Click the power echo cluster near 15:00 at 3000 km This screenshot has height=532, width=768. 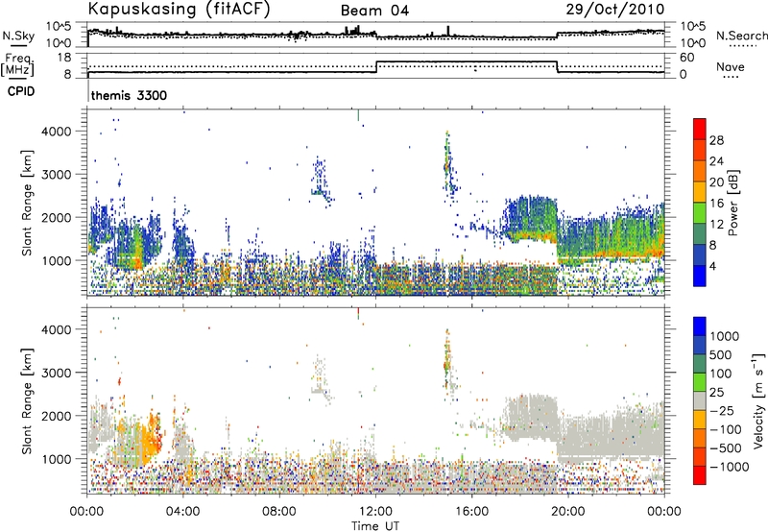[448, 164]
